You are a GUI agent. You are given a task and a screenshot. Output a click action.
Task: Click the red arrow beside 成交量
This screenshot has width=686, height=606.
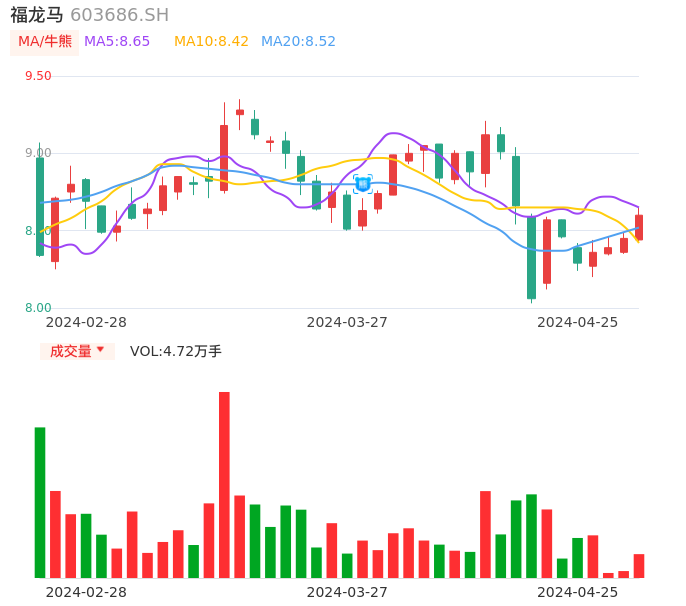(100, 350)
